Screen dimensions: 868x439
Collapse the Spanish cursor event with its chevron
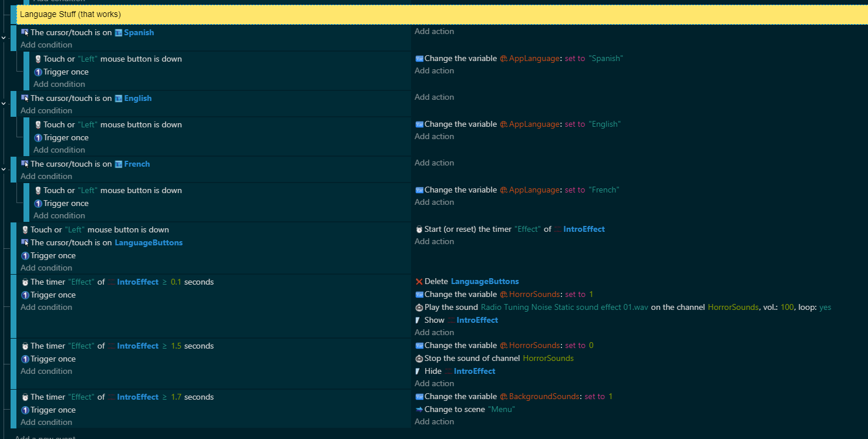(x=4, y=38)
